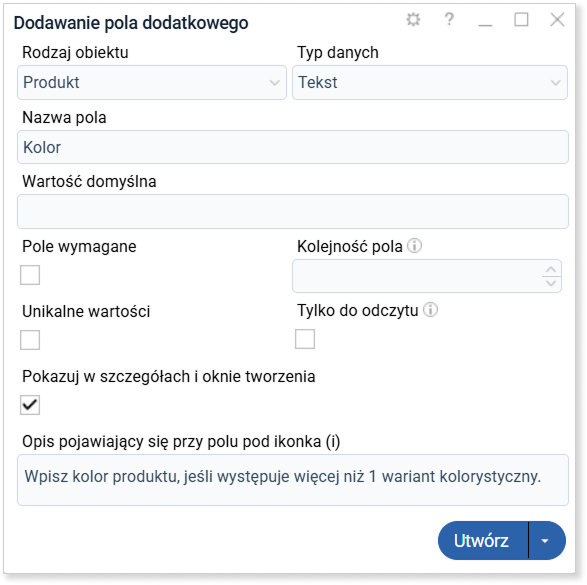Viewport: 587px width, 585px height.
Task: Open the Rodzaj obiektu dropdown showing Produkt
Action: 152,82
